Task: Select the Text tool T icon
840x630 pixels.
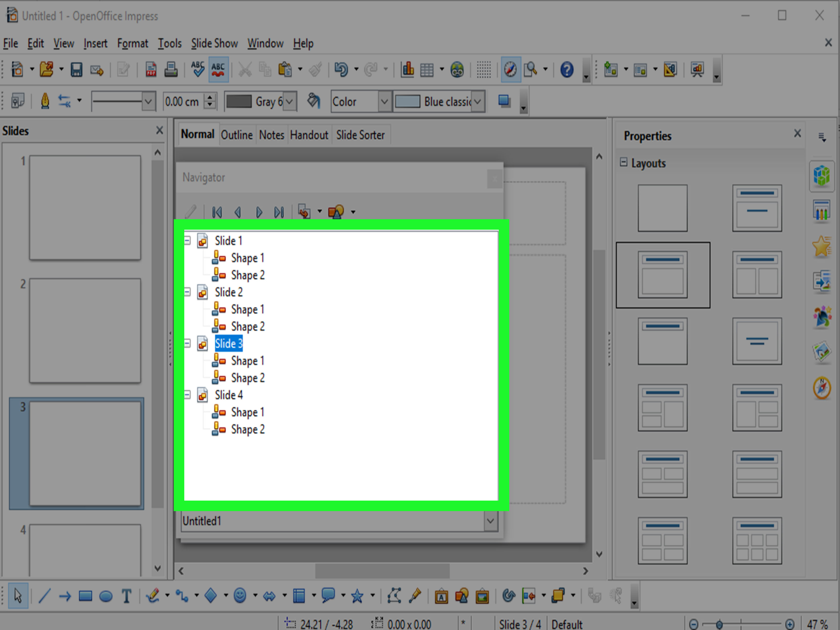Action: pyautogui.click(x=127, y=596)
